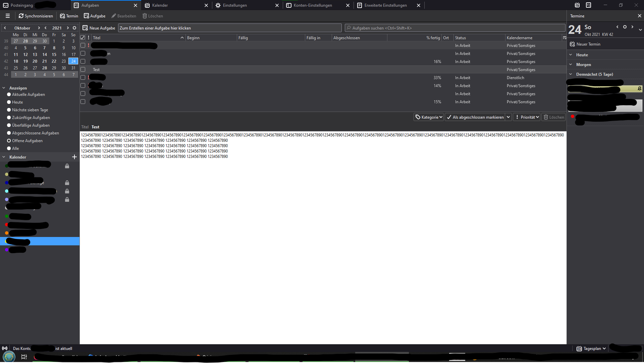This screenshot has width=644, height=363.
Task: Open the hamburger application menu
Action: click(8, 16)
